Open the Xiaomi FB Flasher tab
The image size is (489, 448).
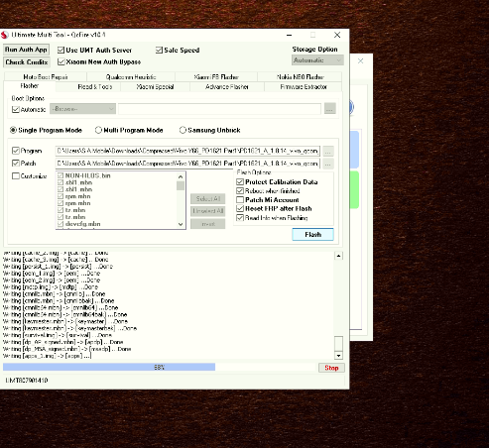(216, 77)
